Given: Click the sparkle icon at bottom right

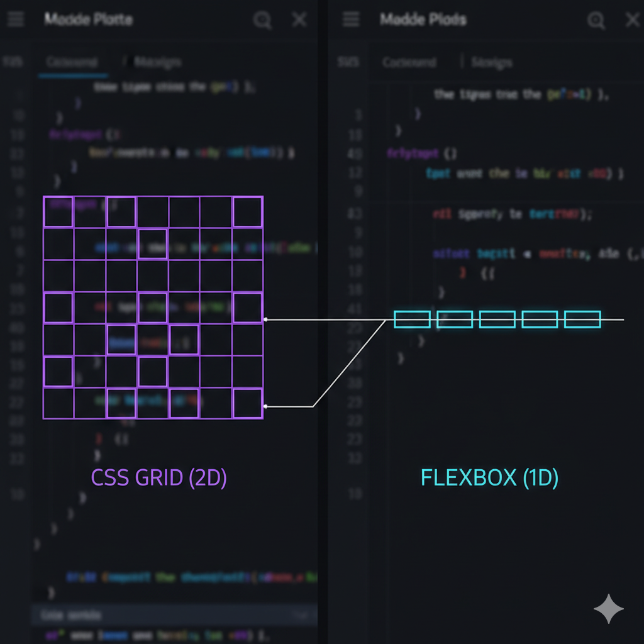Looking at the screenshot, I should [x=609, y=608].
